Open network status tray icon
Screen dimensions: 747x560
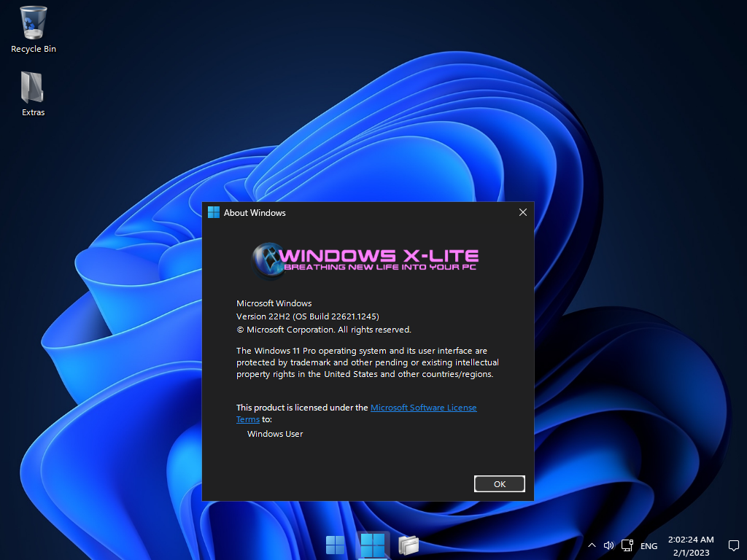(x=627, y=545)
